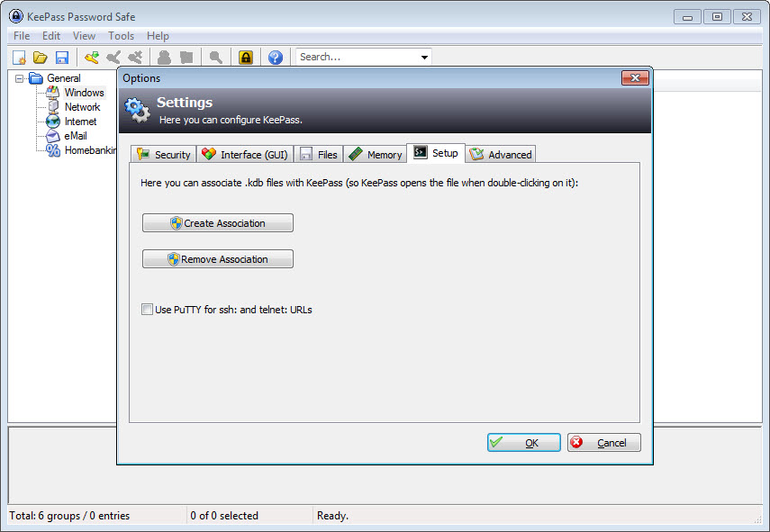The image size is (770, 532).
Task: Confirm settings with the OK button
Action: [524, 442]
